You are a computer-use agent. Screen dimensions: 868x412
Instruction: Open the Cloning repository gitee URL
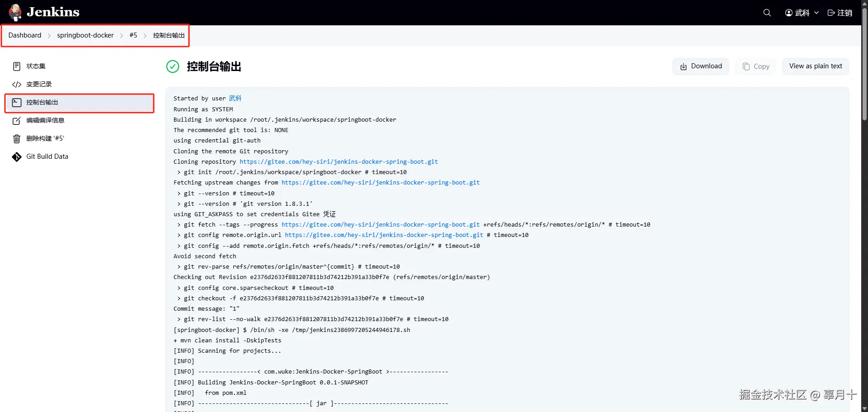tap(338, 162)
